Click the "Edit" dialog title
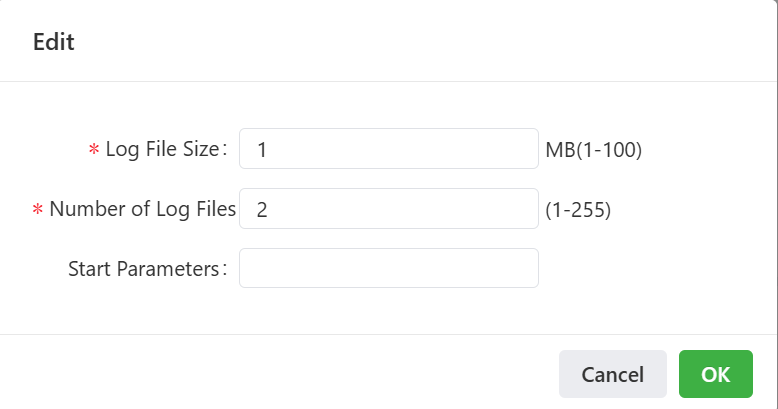The width and height of the screenshot is (778, 409). point(54,42)
